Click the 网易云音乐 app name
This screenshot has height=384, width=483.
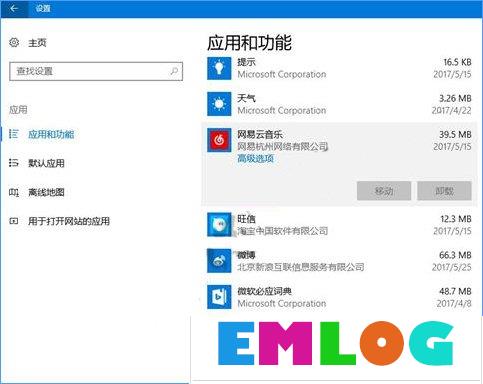tap(260, 134)
